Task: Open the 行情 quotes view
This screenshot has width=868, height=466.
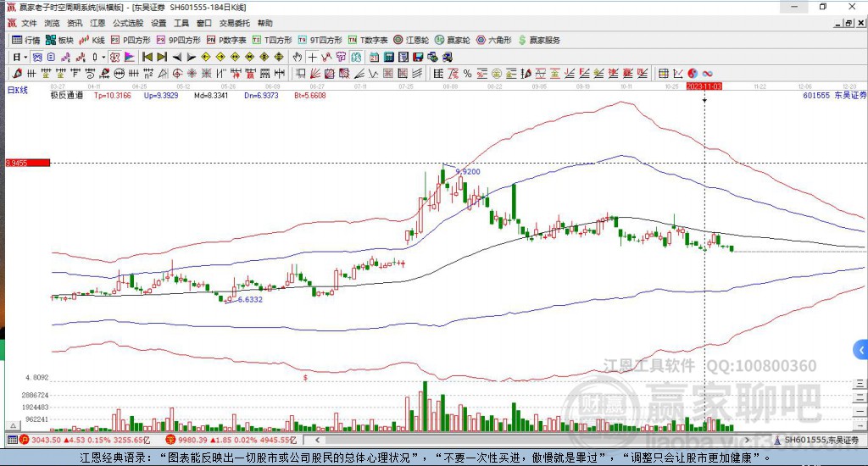Action: point(26,40)
